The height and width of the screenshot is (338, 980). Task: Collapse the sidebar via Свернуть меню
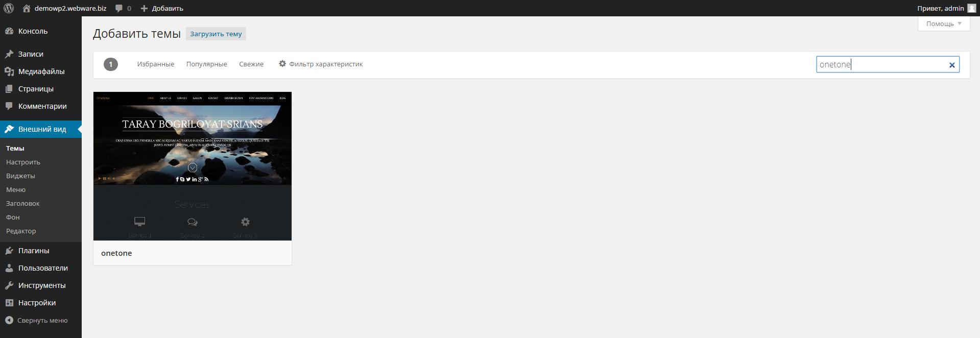(x=42, y=321)
